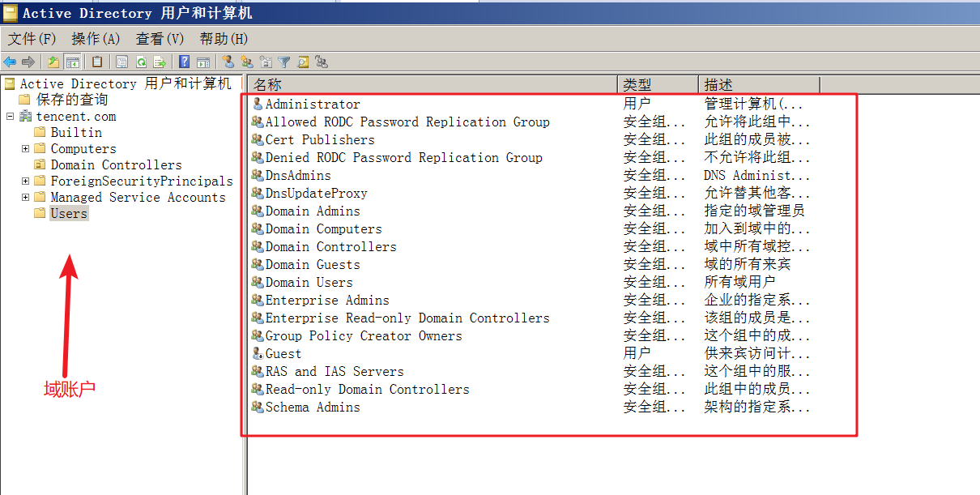This screenshot has height=495, width=980.
Task: Click the Cert Publishers group icon
Action: click(x=258, y=139)
